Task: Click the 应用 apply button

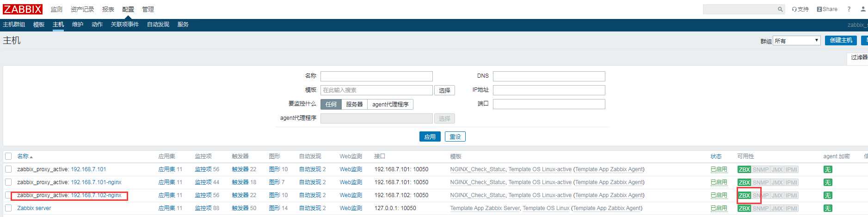Action: tap(430, 136)
